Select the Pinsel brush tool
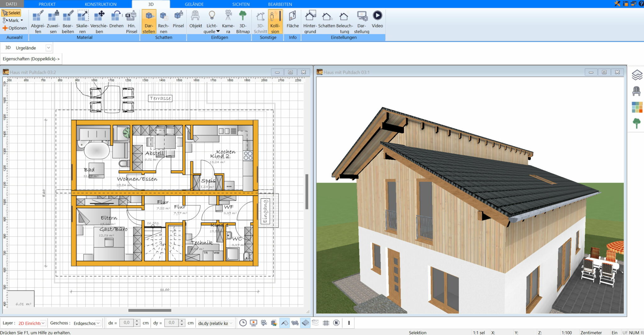644x335 pixels. tap(178, 21)
